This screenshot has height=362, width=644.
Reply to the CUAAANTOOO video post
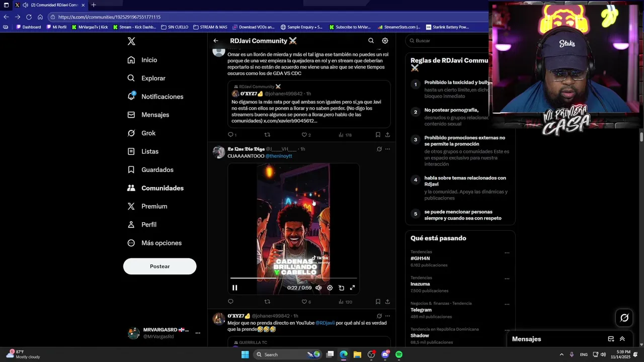231,302
